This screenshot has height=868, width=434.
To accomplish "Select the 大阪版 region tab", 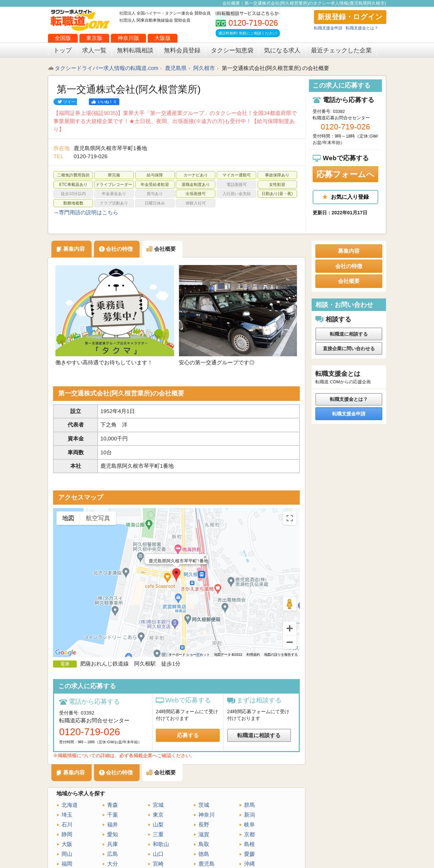I will 163,38.
